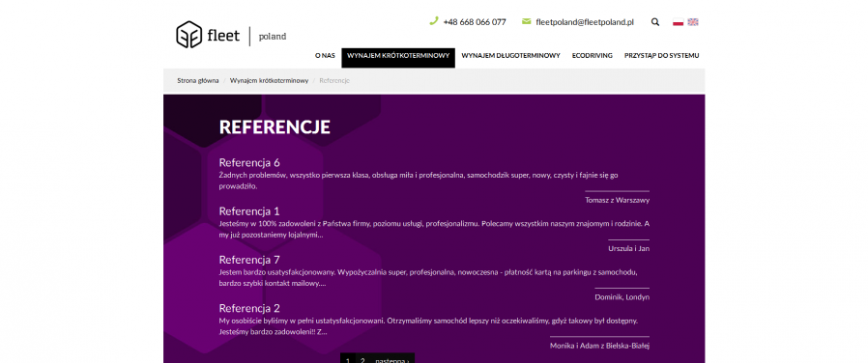Open the PRZYSTĄP DO SYSTEMU menu item
The image size is (868, 363).
coord(661,56)
